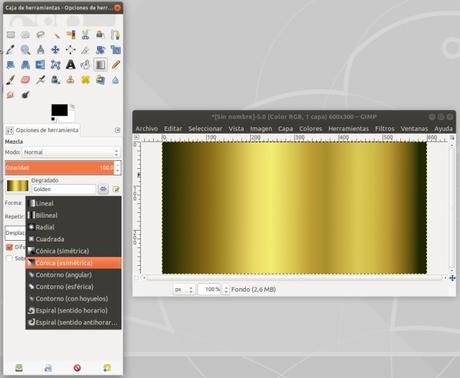
Task: Select the Color Picker tool
Action: [11, 50]
